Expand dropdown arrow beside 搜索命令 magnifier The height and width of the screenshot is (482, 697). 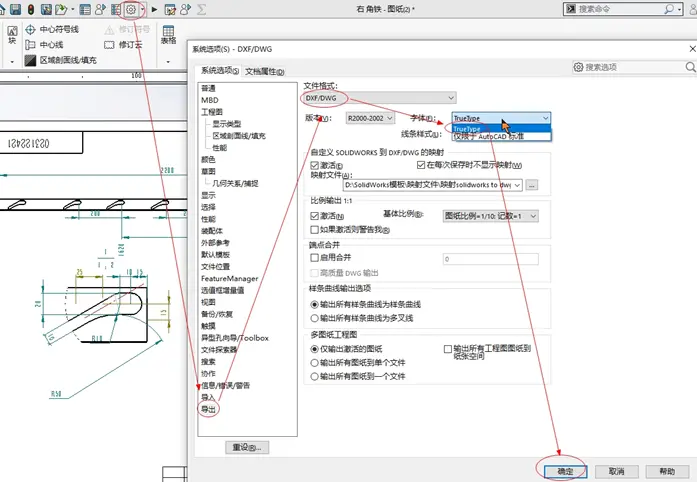pyautogui.click(x=680, y=9)
